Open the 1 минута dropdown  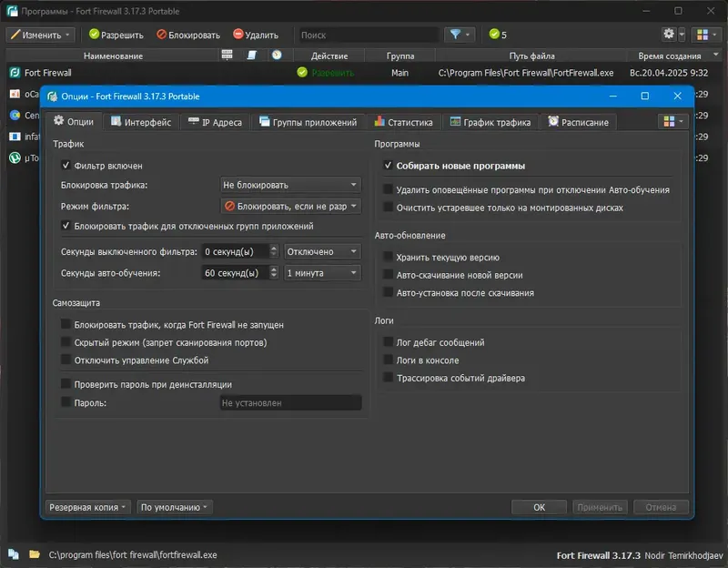pyautogui.click(x=322, y=272)
